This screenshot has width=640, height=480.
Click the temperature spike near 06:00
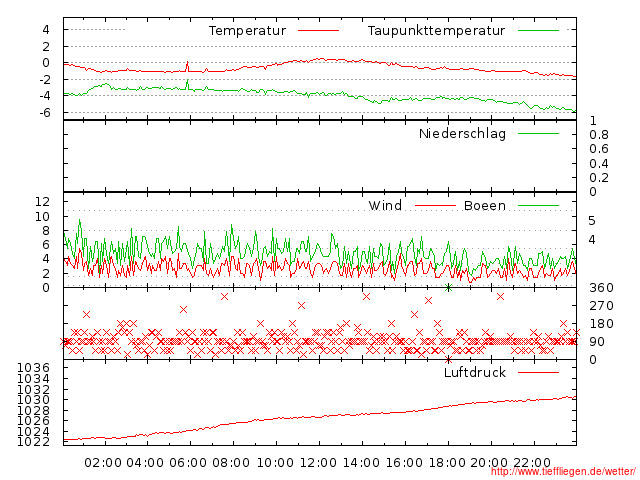[187, 65]
